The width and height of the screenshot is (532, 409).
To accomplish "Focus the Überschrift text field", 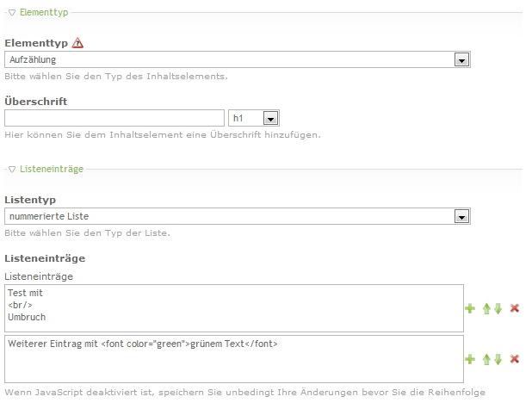I will [x=114, y=118].
